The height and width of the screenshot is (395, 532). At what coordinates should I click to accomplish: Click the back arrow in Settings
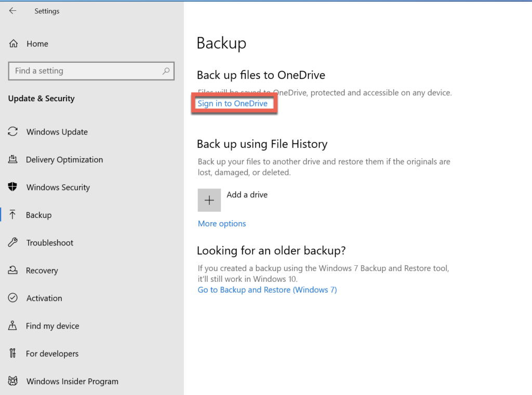coord(12,11)
